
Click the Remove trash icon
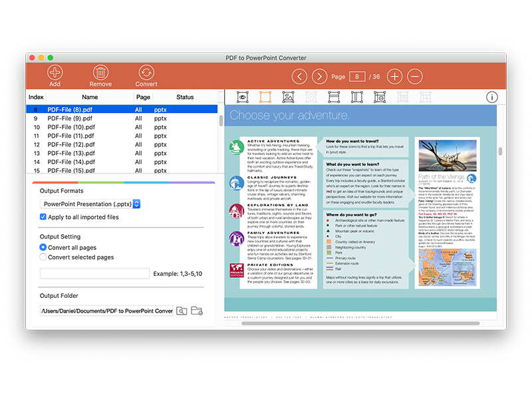101,72
